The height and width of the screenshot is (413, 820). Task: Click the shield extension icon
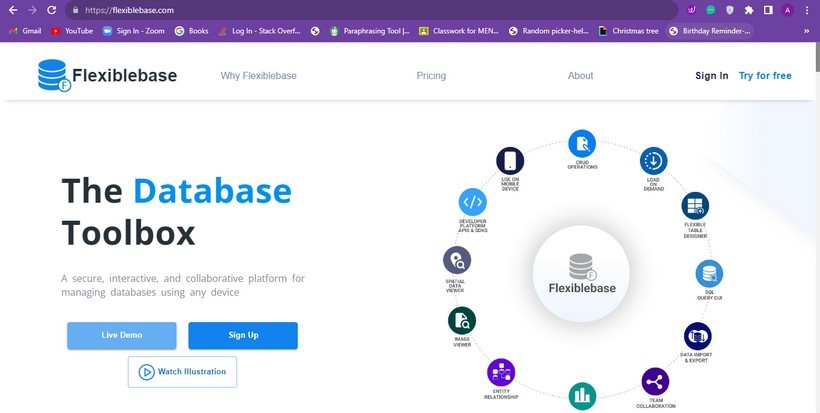tap(730, 10)
